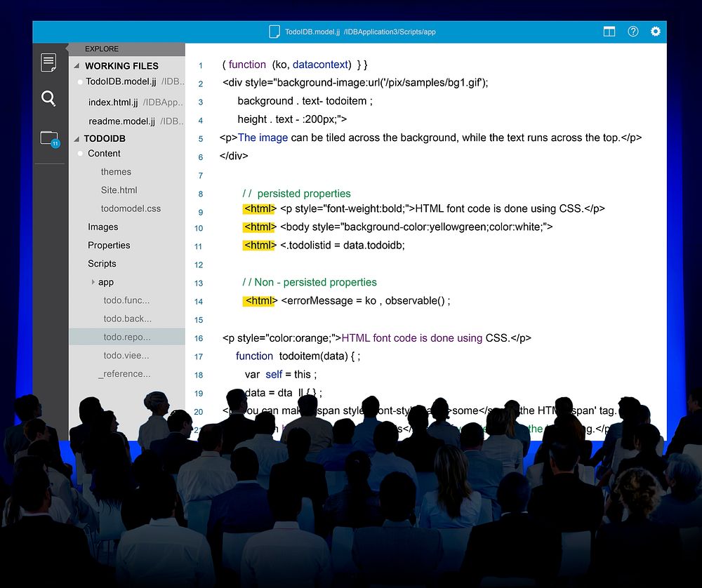Open the todomodel.css file

tap(131, 208)
